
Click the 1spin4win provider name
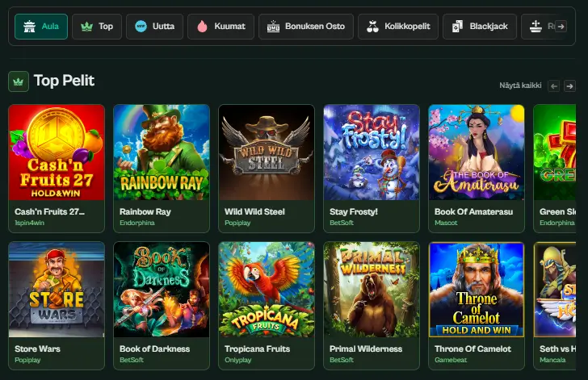(x=29, y=223)
